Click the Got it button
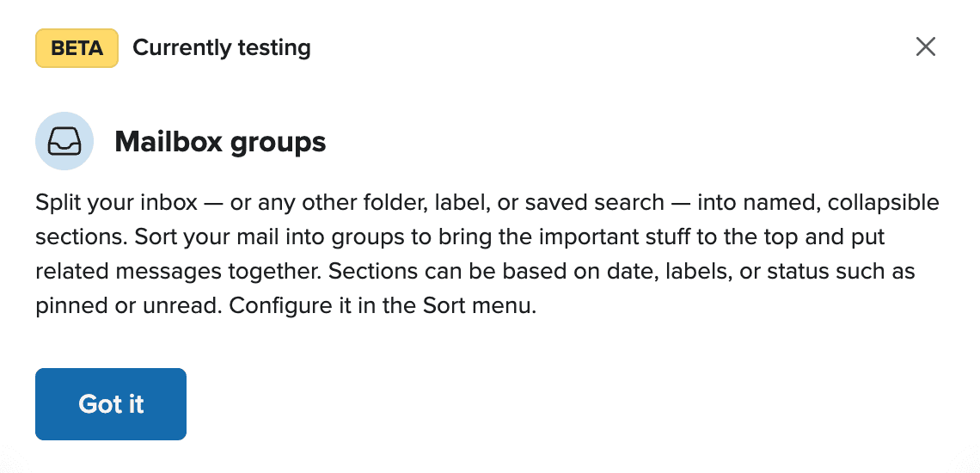This screenshot has width=980, height=473. tap(111, 404)
